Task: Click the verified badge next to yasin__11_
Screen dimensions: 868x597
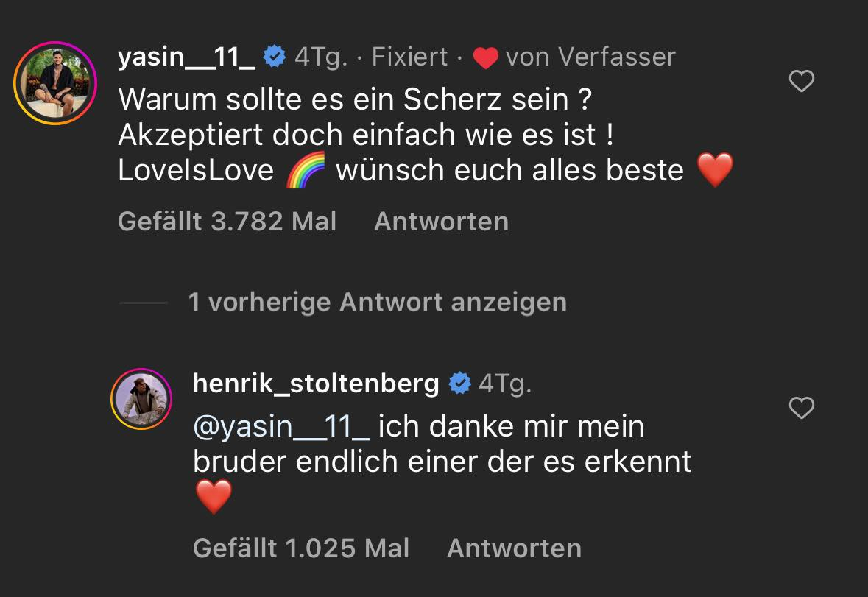Action: (275, 57)
